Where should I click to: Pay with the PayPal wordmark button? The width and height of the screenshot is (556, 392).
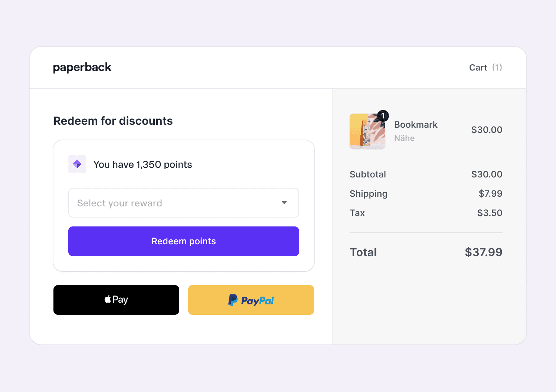pos(258,300)
